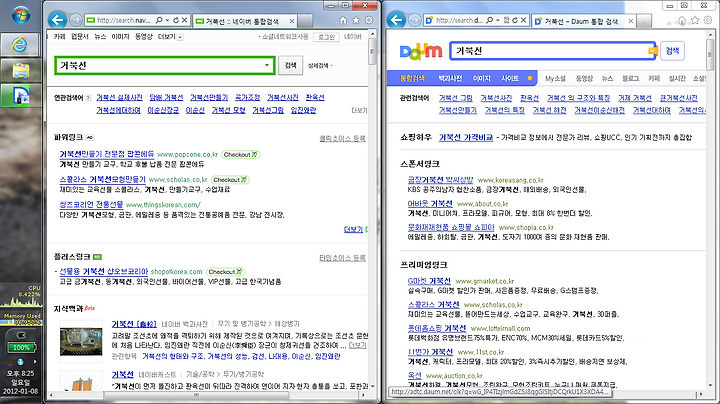Select 블로그 tab in Daum
This screenshot has height=404, width=720.
(630, 79)
